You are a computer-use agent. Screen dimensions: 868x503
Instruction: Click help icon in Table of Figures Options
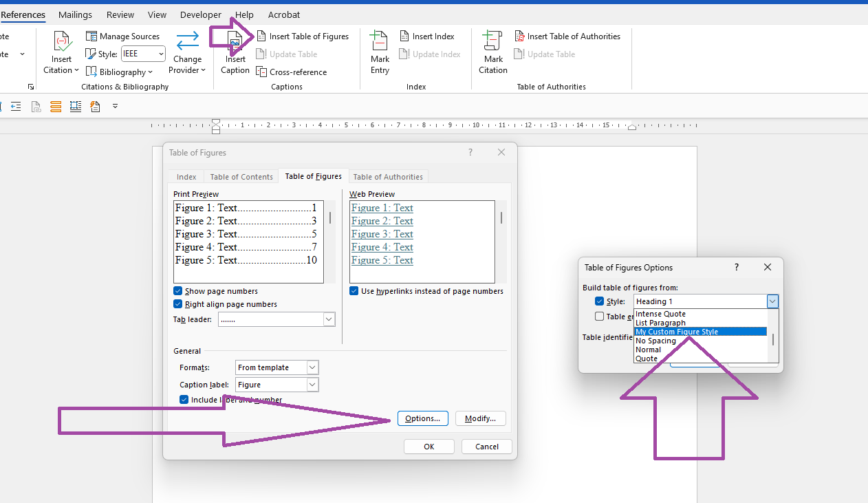[x=736, y=267]
